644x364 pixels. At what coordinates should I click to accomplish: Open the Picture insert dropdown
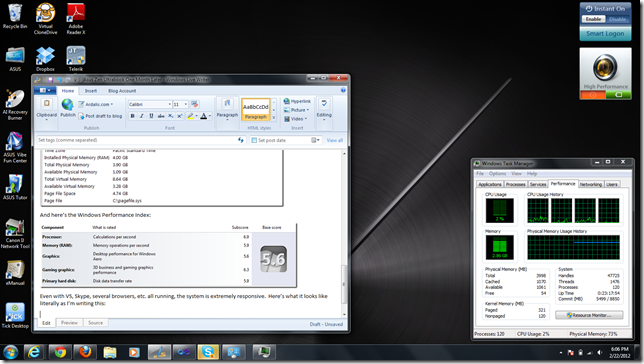click(x=297, y=110)
